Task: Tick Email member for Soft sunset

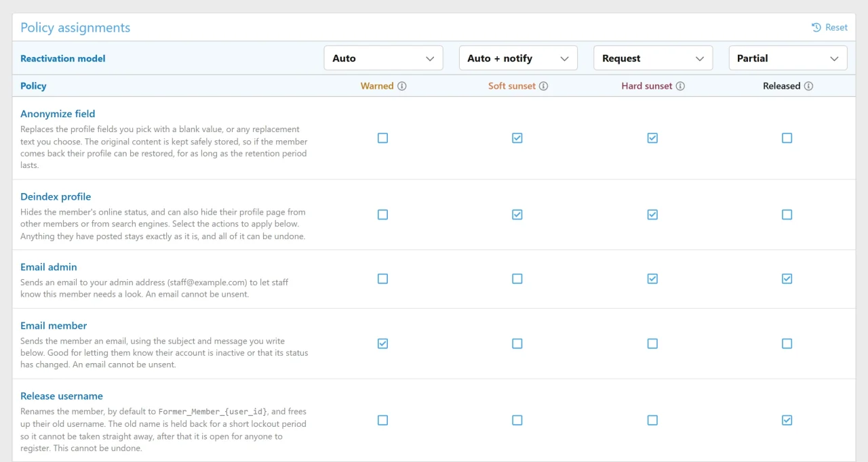Action: pos(517,344)
